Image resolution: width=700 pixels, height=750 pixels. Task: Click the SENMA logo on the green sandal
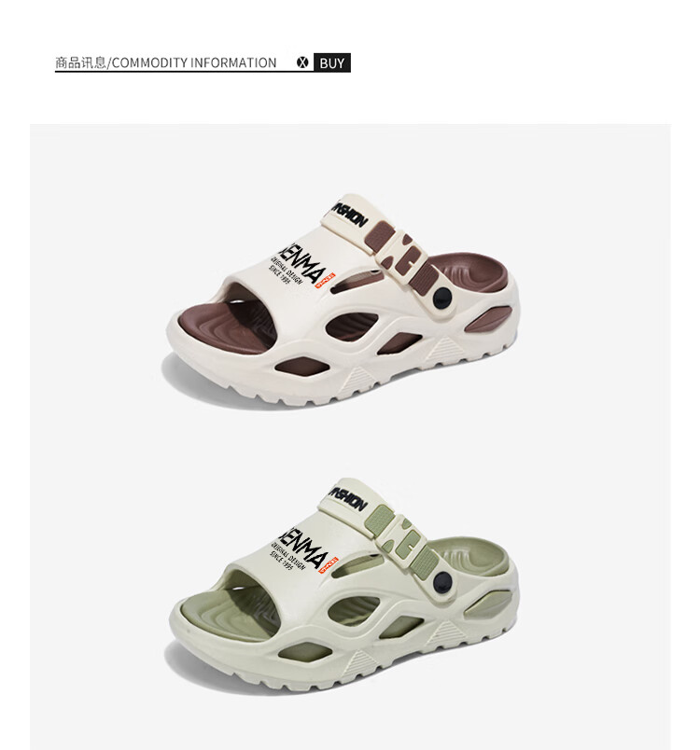tap(303, 549)
